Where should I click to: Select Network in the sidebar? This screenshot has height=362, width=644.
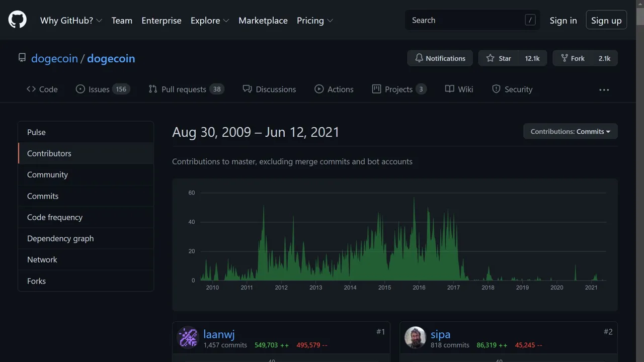pyautogui.click(x=86, y=259)
